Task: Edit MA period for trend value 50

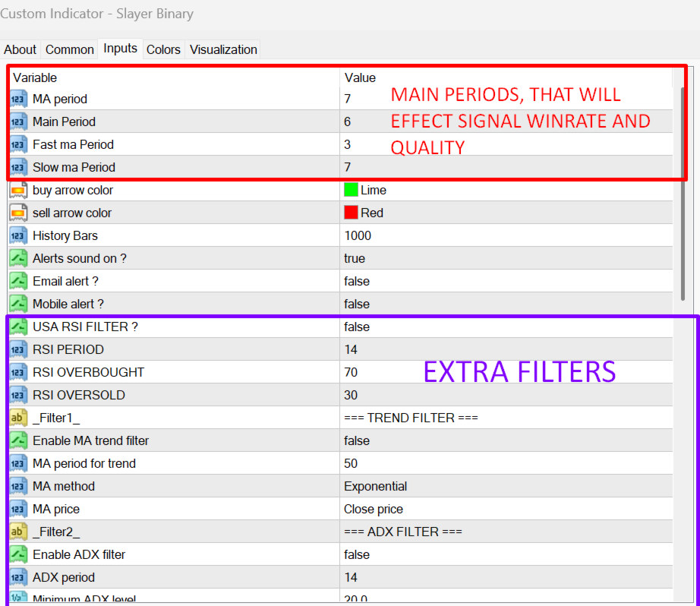Action: 506,463
